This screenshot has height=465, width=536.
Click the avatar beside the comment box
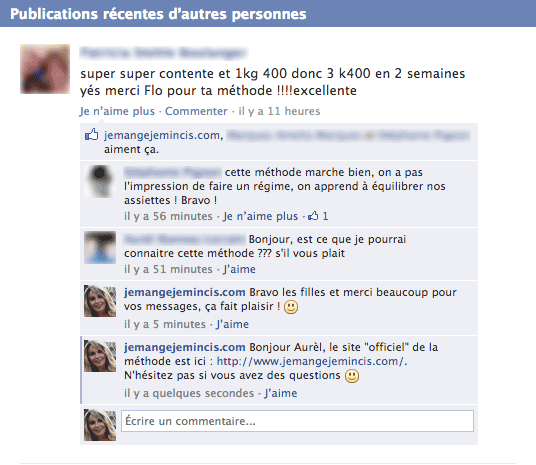(100, 425)
